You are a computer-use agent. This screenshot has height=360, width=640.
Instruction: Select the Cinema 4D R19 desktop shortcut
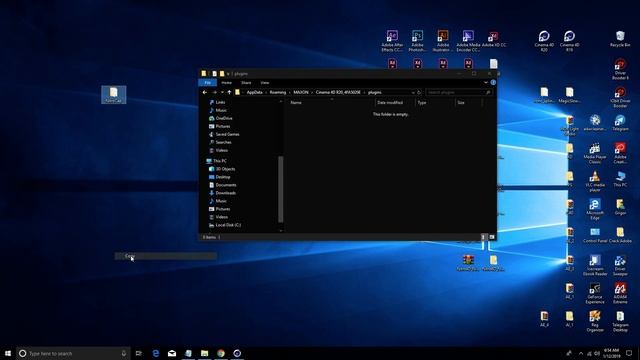coord(569,41)
